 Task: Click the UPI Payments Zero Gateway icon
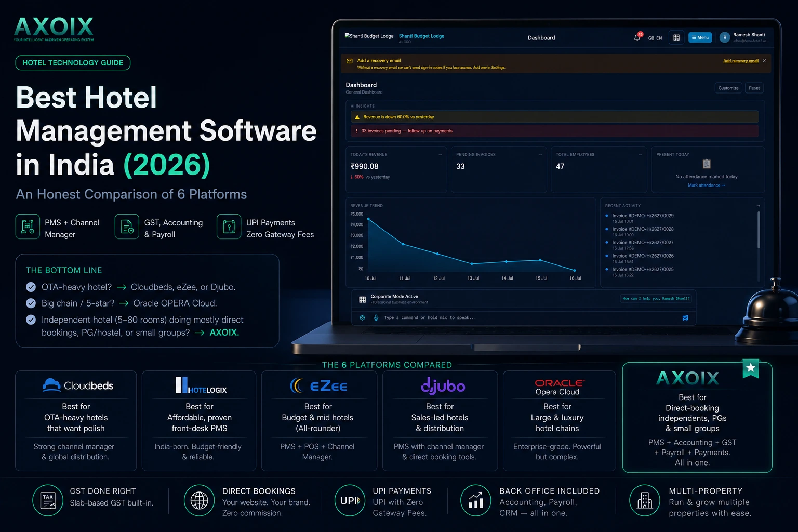tap(229, 227)
